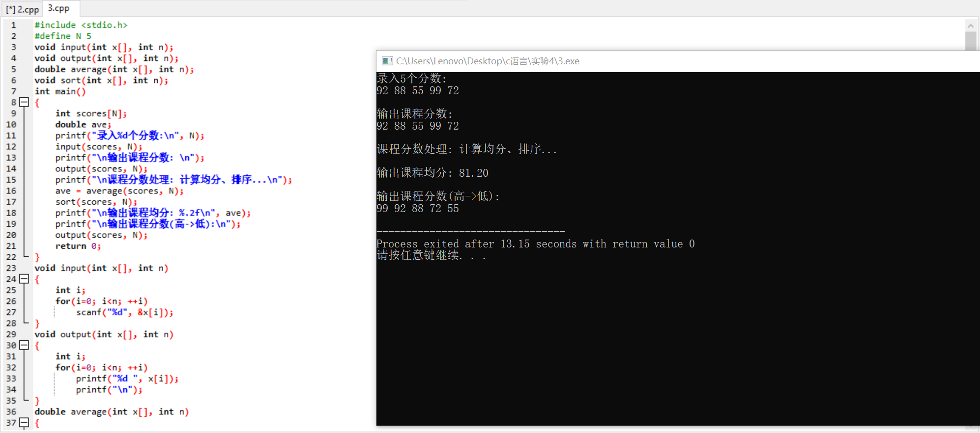980x433 pixels.
Task: Click the 'input(scores, N);' call line
Action: pos(99,147)
